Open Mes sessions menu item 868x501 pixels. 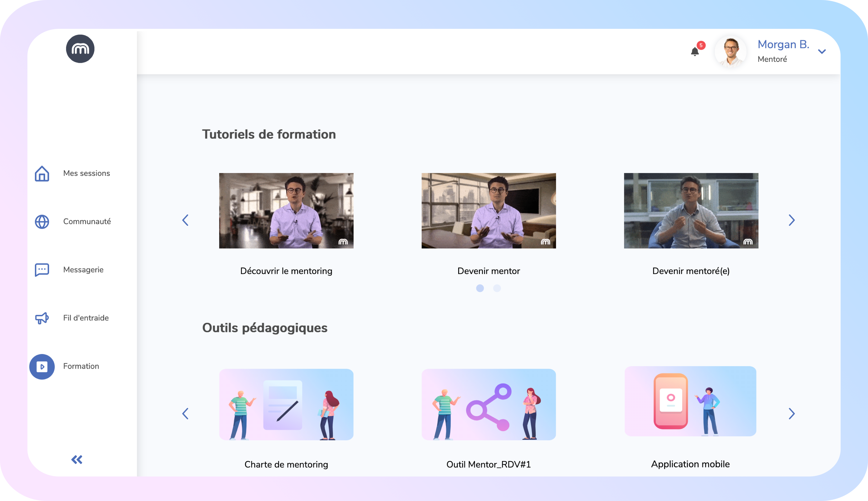pyautogui.click(x=87, y=173)
